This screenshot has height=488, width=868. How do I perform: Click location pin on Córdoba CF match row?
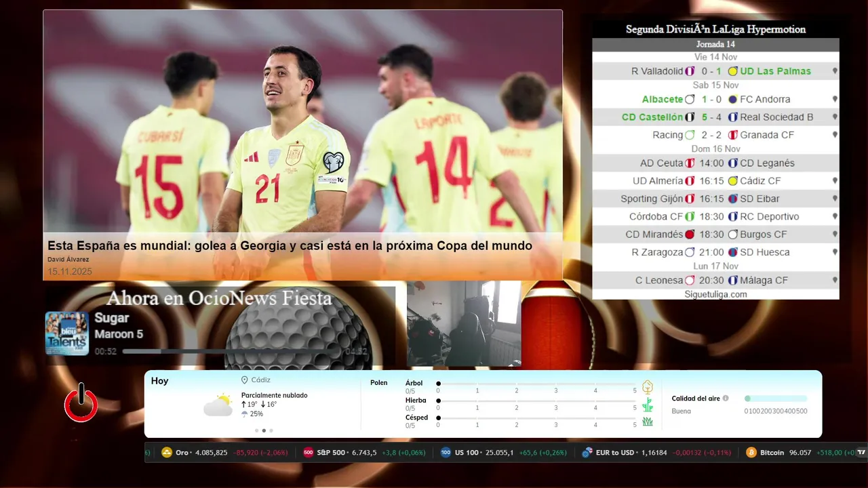tap(835, 217)
